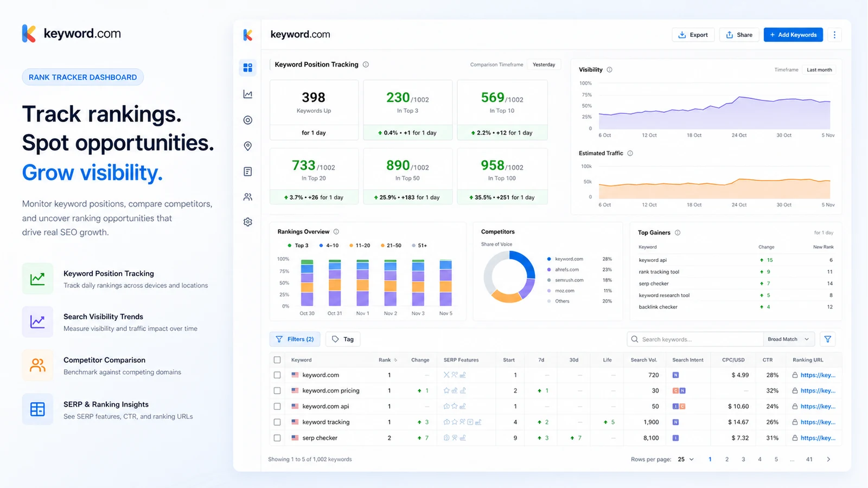Click the keyword.com blue legend dot in Competitors
The height and width of the screenshot is (488, 868).
pos(549,259)
